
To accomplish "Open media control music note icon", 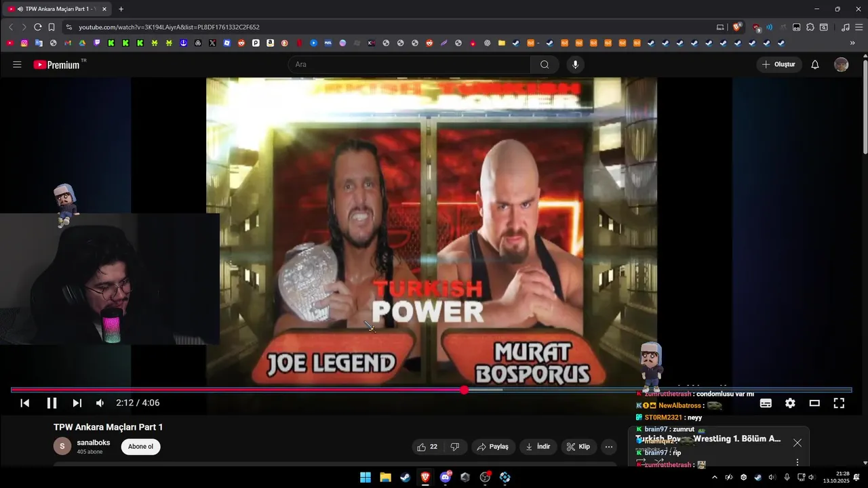I will pyautogui.click(x=845, y=27).
